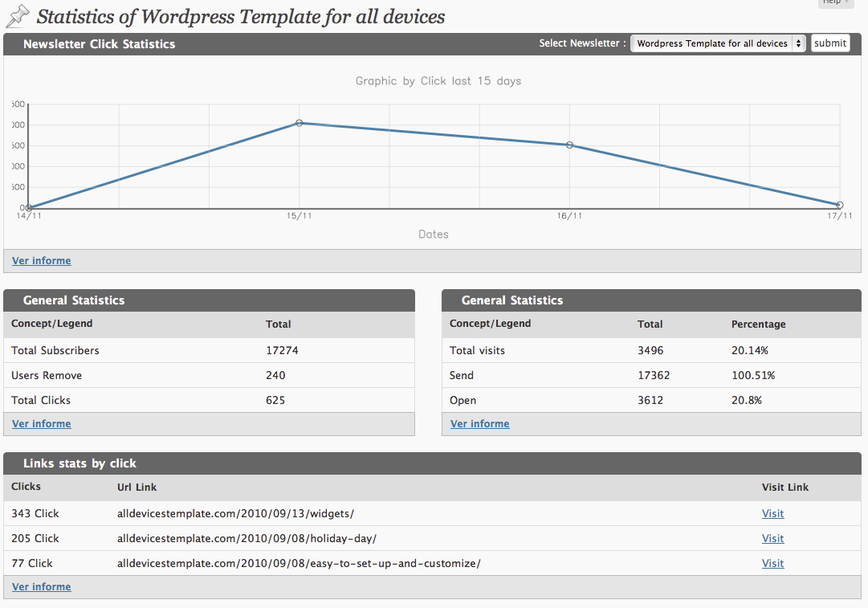Screen dimensions: 868x608
Task: Click the 'Clicks' column header
Action: (26, 487)
